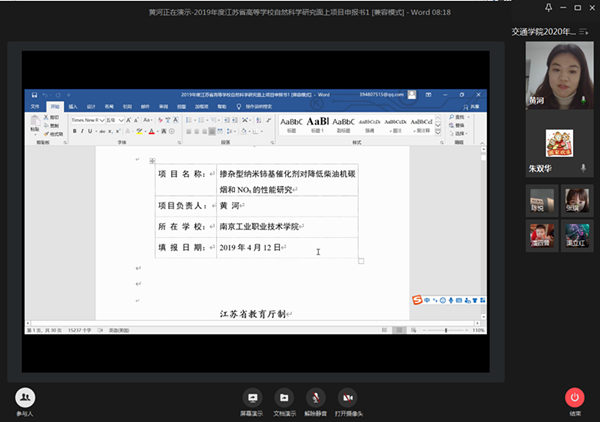Unmute the microphone in meeting bar
600x422 pixels.
(316, 397)
